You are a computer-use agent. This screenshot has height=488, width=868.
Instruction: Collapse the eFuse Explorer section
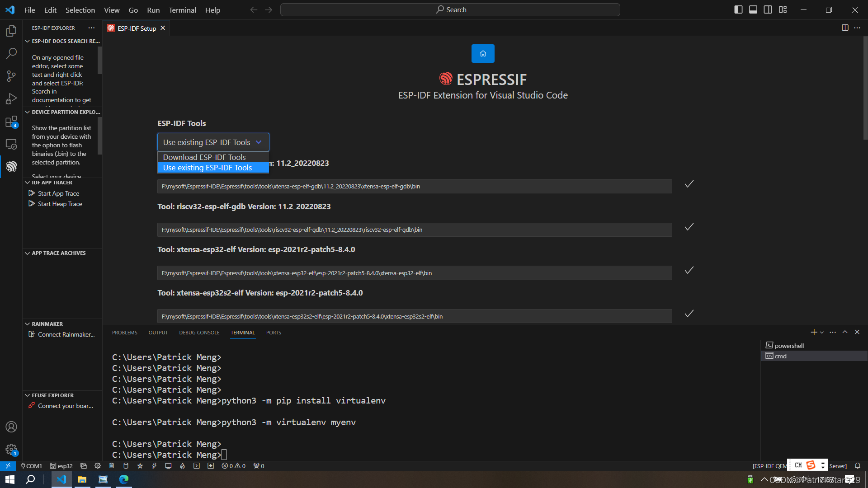pos(62,395)
